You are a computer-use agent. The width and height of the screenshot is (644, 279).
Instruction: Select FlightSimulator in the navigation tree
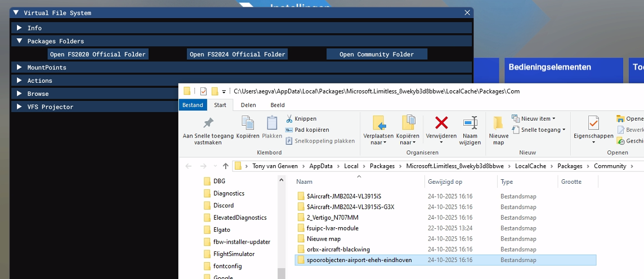(234, 254)
